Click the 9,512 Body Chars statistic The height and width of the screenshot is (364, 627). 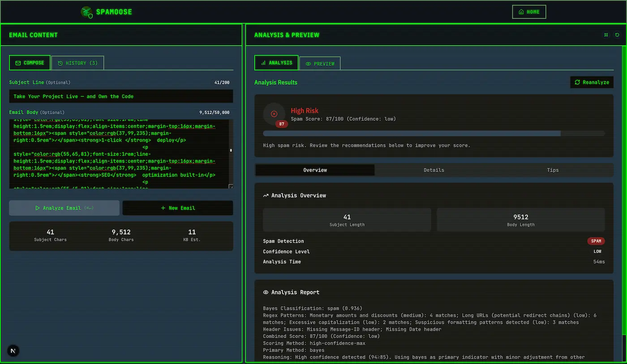(121, 235)
